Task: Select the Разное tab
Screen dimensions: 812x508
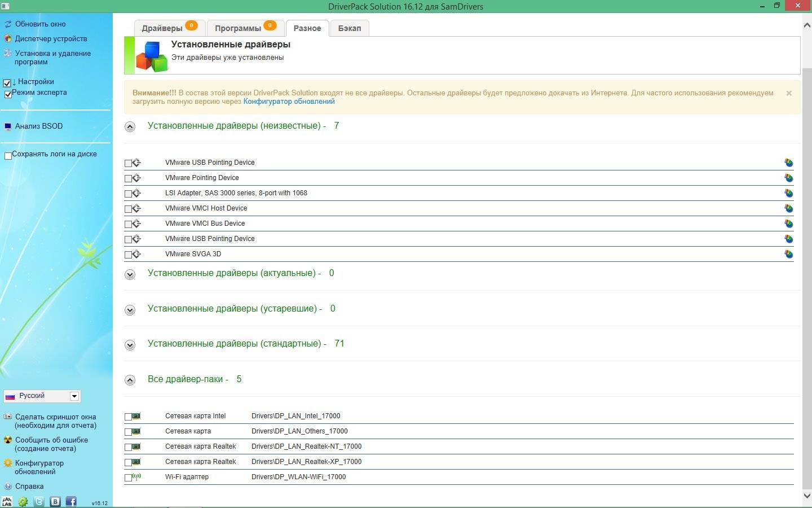Action: pos(307,28)
